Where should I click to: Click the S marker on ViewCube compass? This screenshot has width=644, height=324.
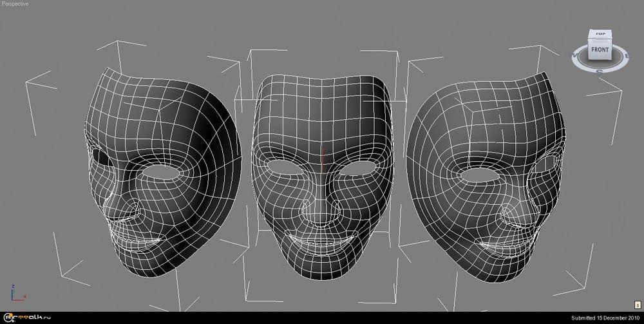[599, 70]
